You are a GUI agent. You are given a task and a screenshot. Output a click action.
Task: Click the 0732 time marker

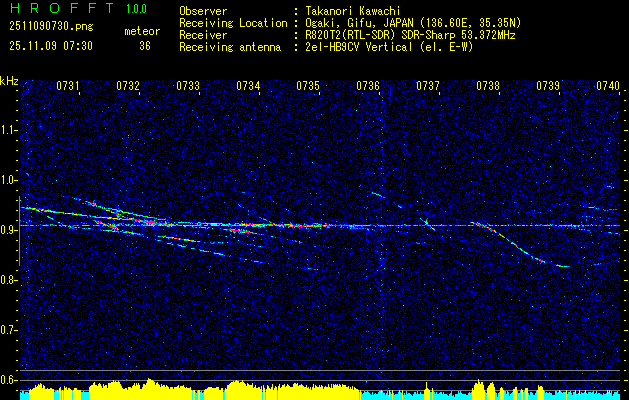128,85
